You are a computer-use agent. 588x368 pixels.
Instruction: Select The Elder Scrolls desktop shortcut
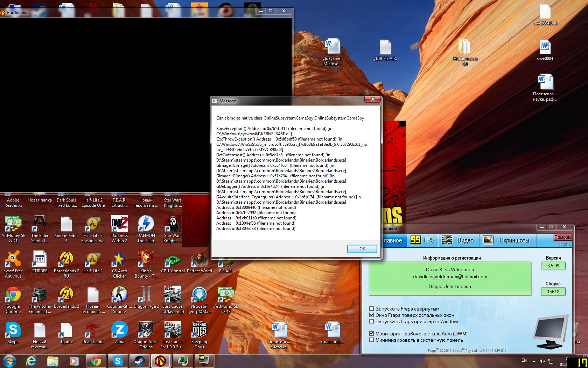click(x=40, y=229)
